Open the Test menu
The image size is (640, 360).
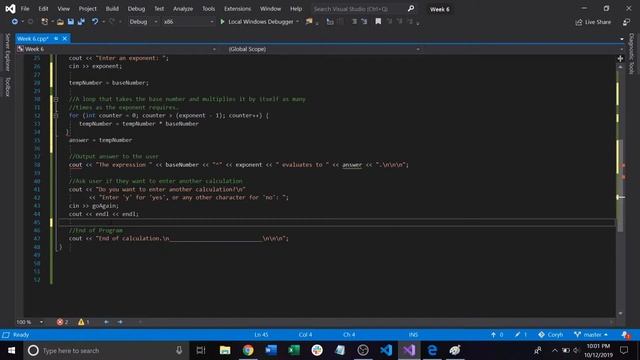(x=159, y=9)
